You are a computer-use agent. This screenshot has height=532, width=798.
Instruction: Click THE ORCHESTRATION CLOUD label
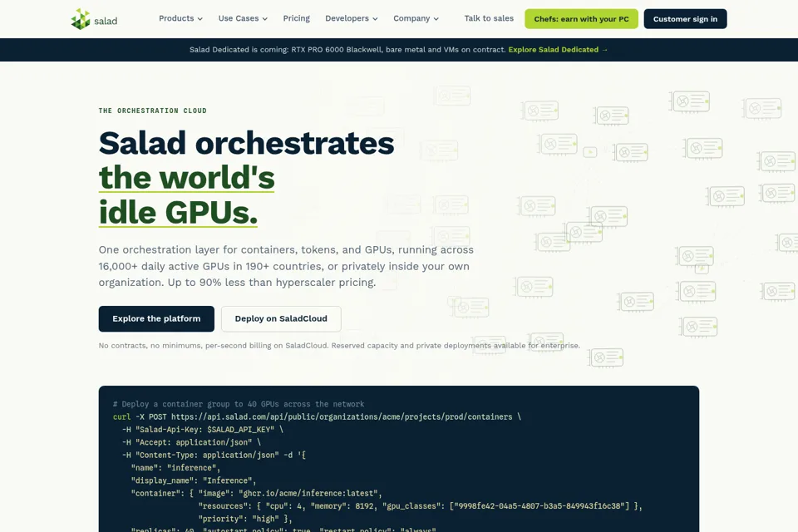tap(153, 111)
